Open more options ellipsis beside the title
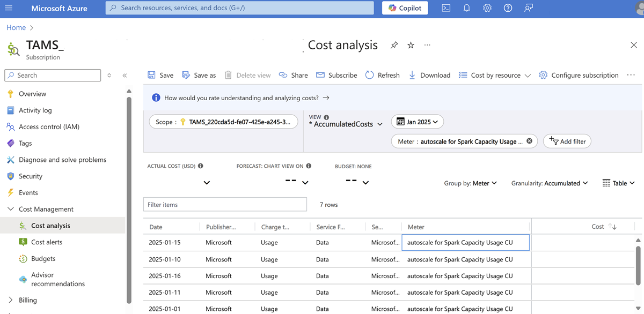The height and width of the screenshot is (314, 644). click(x=427, y=45)
